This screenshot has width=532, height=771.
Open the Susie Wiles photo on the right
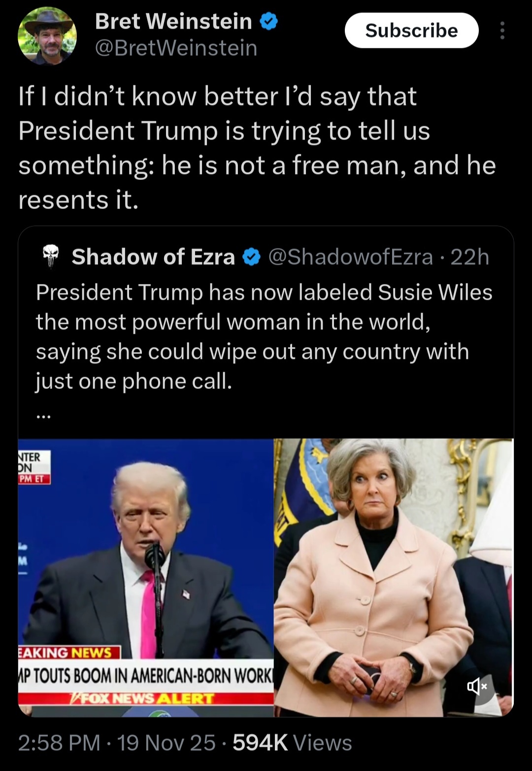pos(394,577)
